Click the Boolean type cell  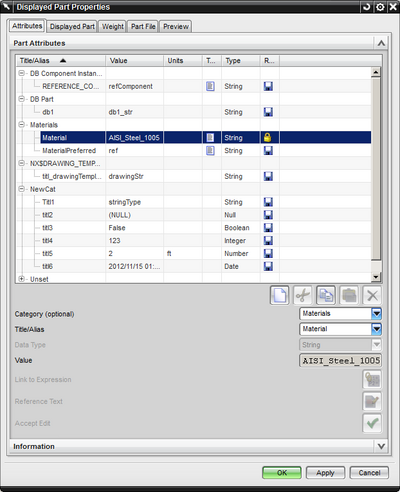coord(241,228)
